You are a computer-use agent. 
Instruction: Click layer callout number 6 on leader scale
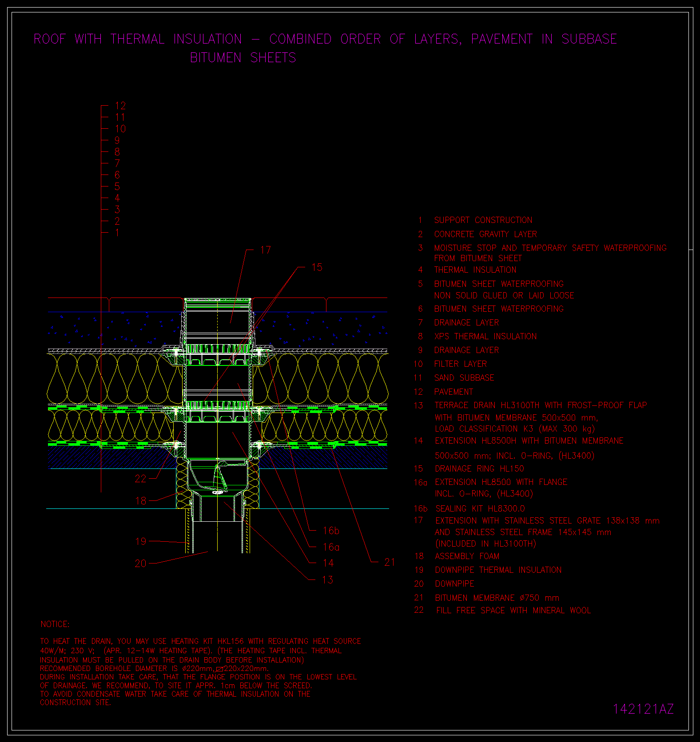[117, 175]
